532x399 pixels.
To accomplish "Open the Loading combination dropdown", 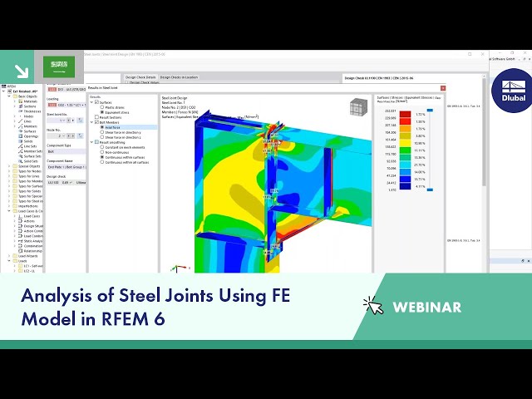I will tap(66, 106).
